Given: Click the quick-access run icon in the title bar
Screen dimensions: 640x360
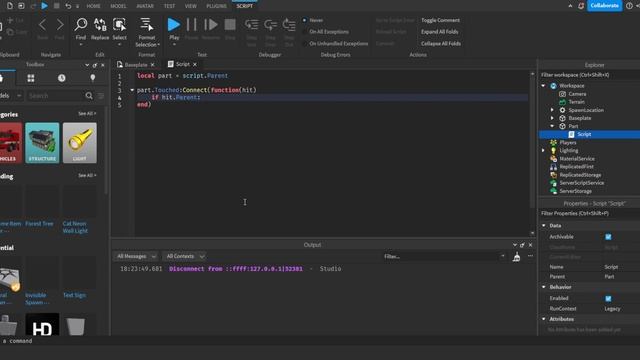Looking at the screenshot, I should [x=44, y=6].
